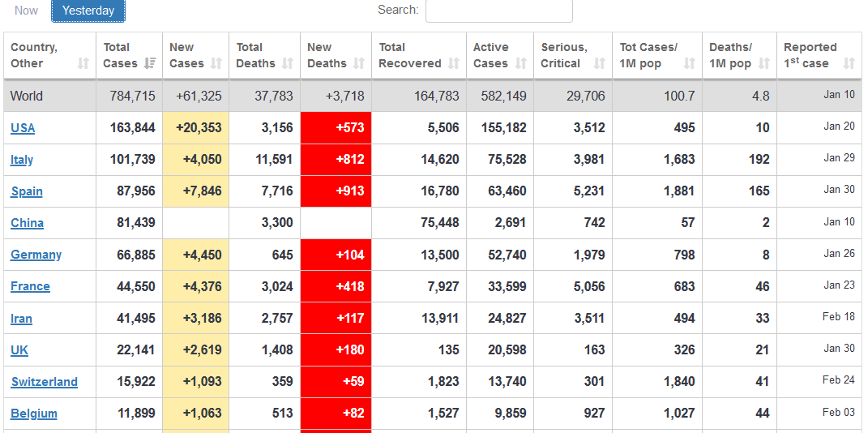868x433 pixels.
Task: Click World total cases 784,715
Action: 132,96
